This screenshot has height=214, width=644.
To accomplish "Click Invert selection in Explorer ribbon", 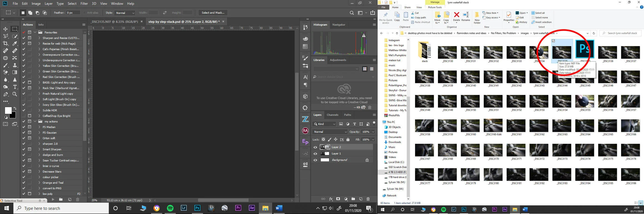I will click(541, 22).
